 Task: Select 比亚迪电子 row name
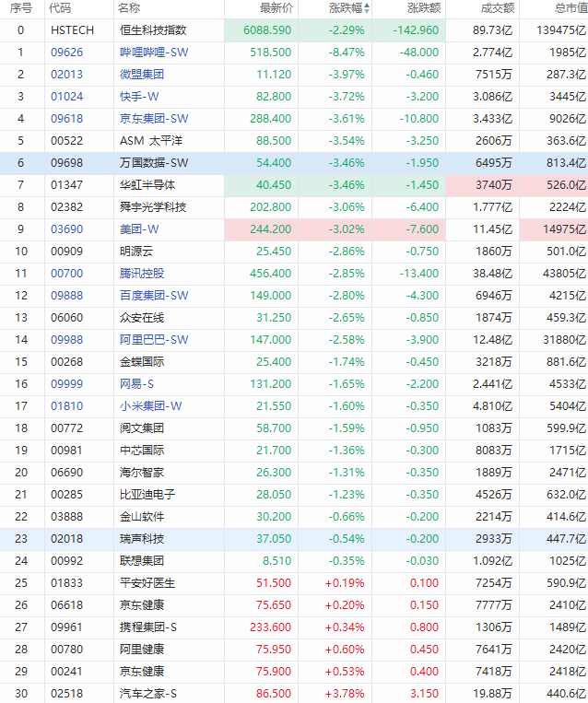point(147,495)
